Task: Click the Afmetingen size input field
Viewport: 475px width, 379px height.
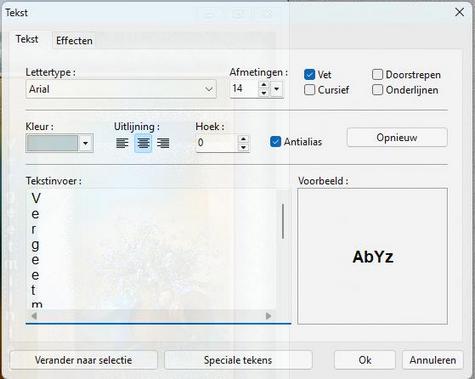Action: (244, 89)
